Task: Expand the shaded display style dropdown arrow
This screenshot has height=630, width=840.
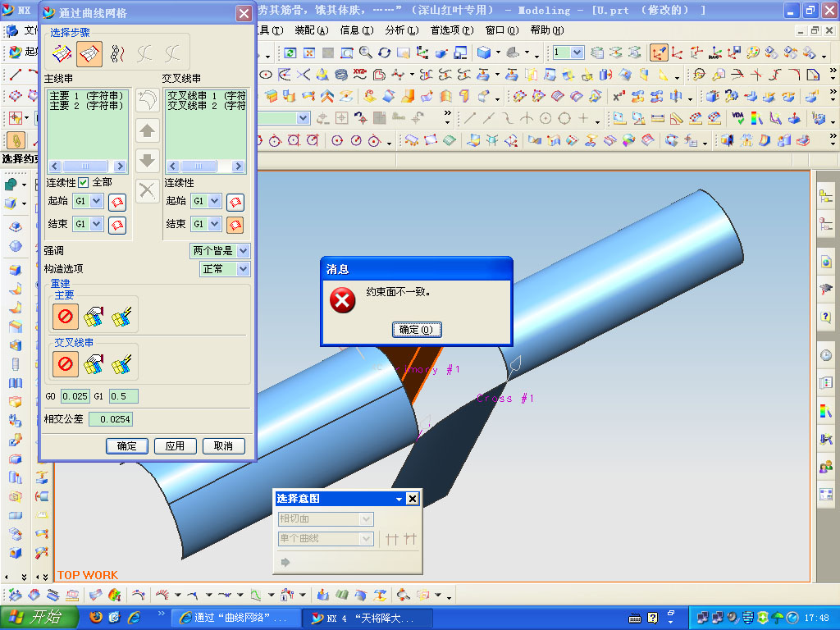Action: point(498,52)
